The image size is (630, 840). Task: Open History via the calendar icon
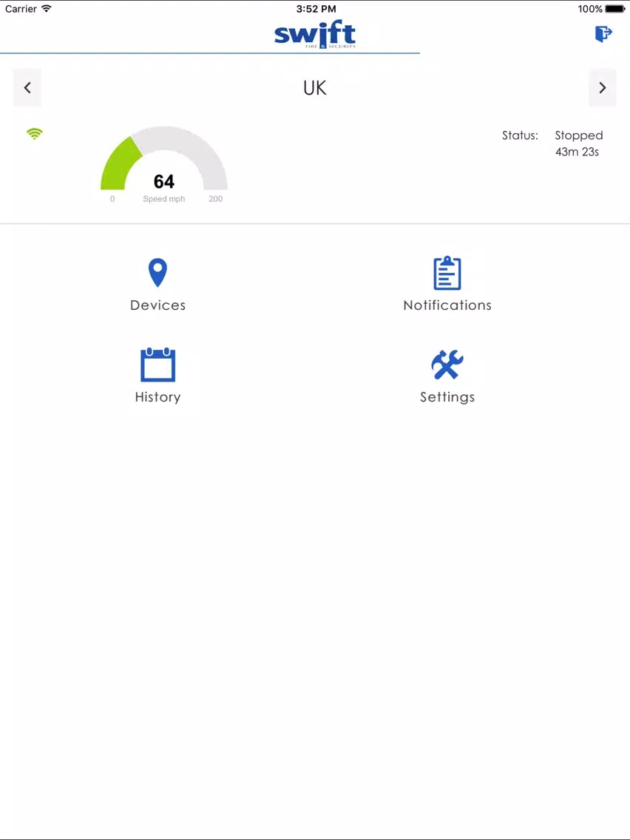(x=157, y=365)
